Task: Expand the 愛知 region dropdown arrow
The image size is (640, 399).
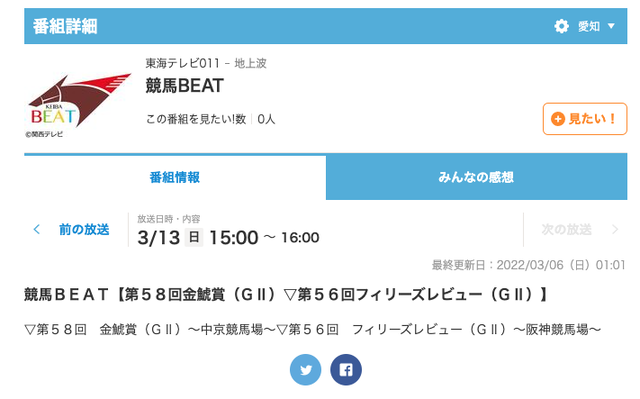Action: point(611,26)
